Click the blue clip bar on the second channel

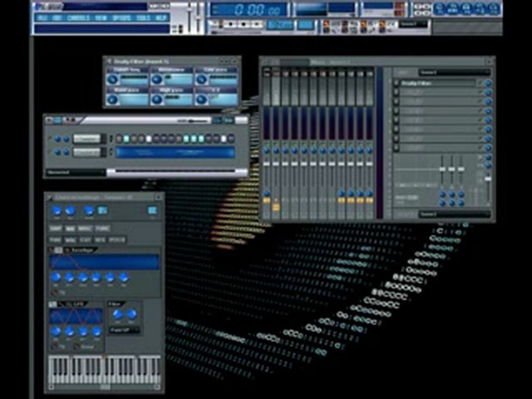pyautogui.click(x=176, y=152)
